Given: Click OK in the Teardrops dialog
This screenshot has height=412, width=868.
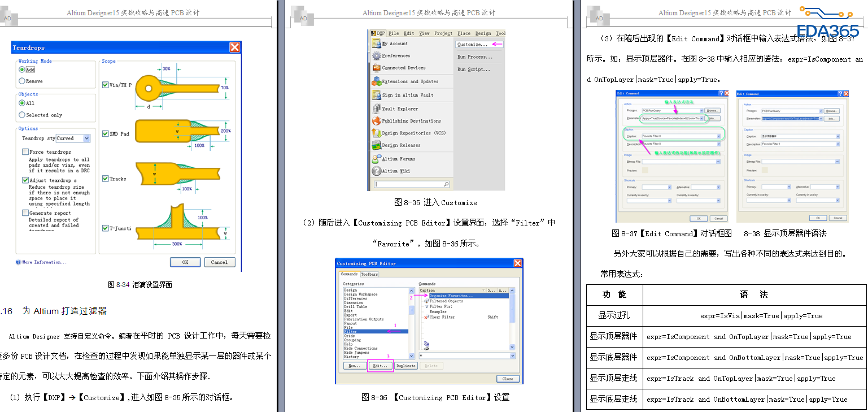Looking at the screenshot, I should tap(185, 262).
